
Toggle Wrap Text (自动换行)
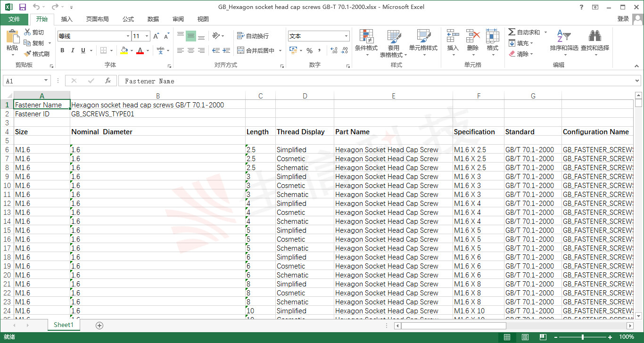[x=253, y=36]
